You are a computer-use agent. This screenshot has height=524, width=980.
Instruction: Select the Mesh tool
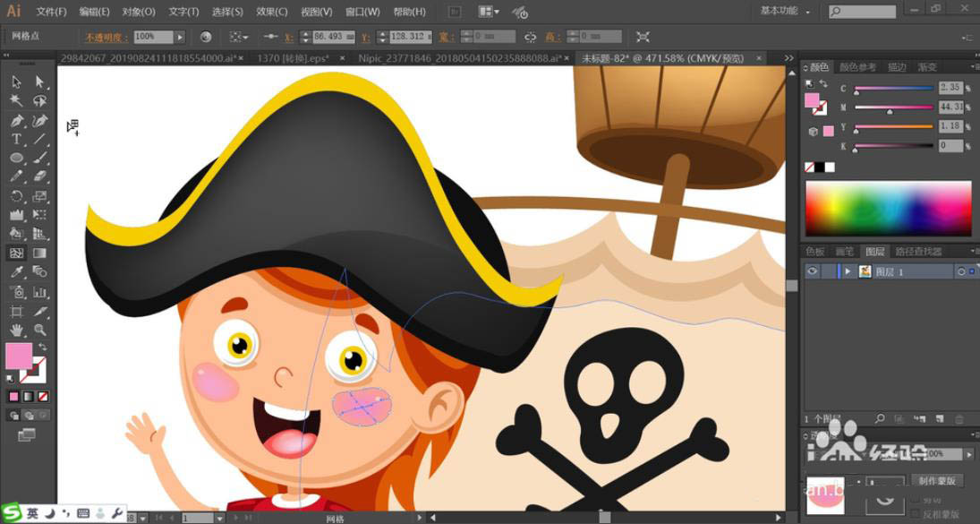[16, 253]
